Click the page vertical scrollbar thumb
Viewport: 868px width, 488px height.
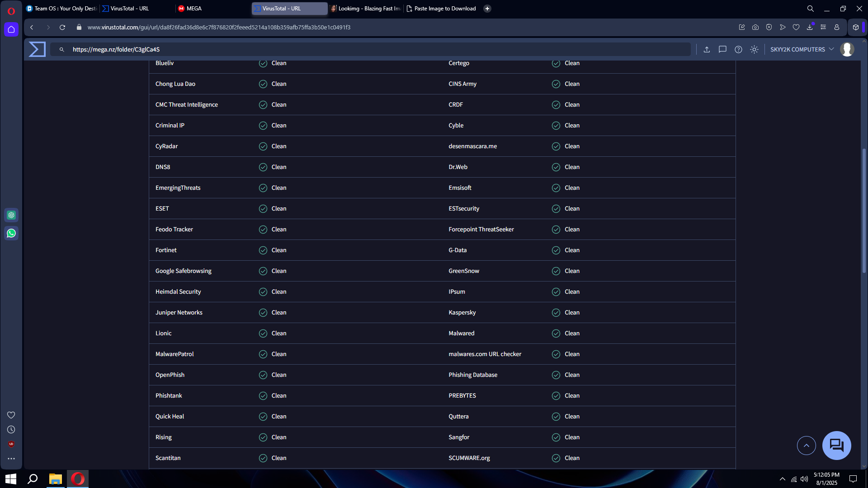(x=864, y=211)
